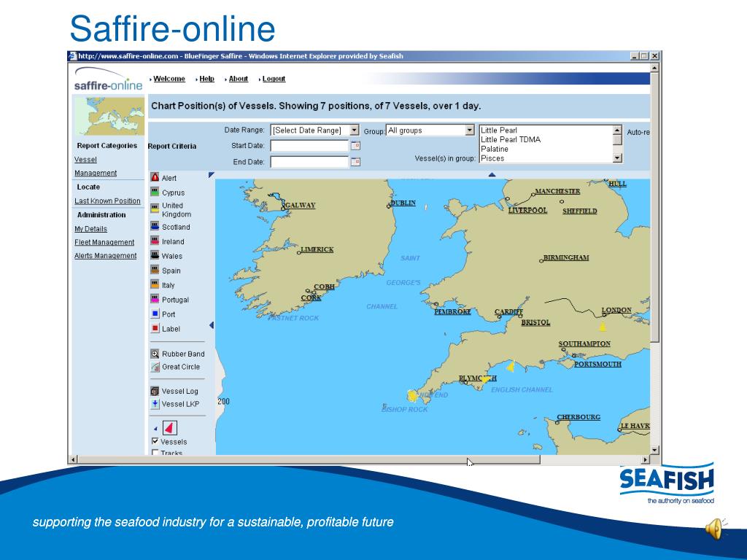Viewport: 747px width, 560px height.
Task: Select the Cyprus vessel legend icon
Action: pos(155,192)
